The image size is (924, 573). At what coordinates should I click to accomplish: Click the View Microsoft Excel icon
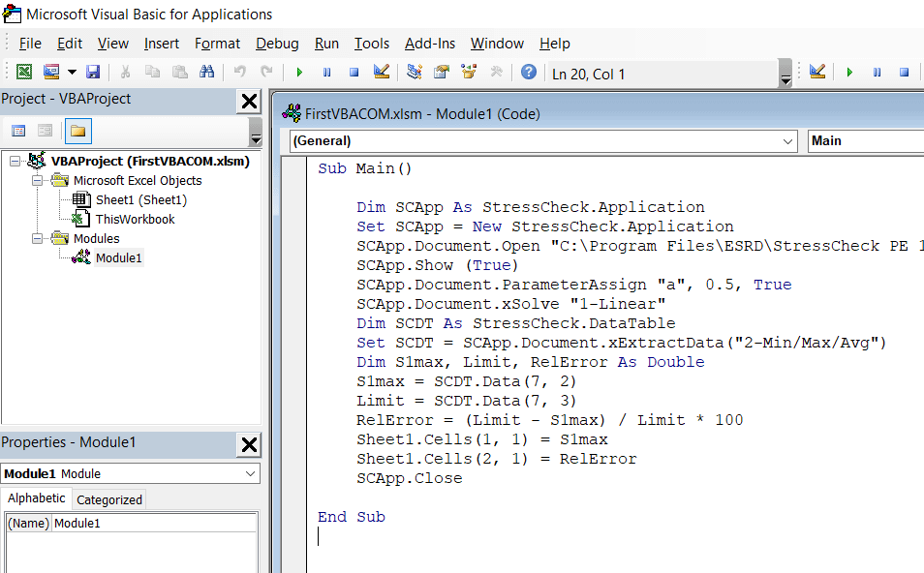point(23,72)
